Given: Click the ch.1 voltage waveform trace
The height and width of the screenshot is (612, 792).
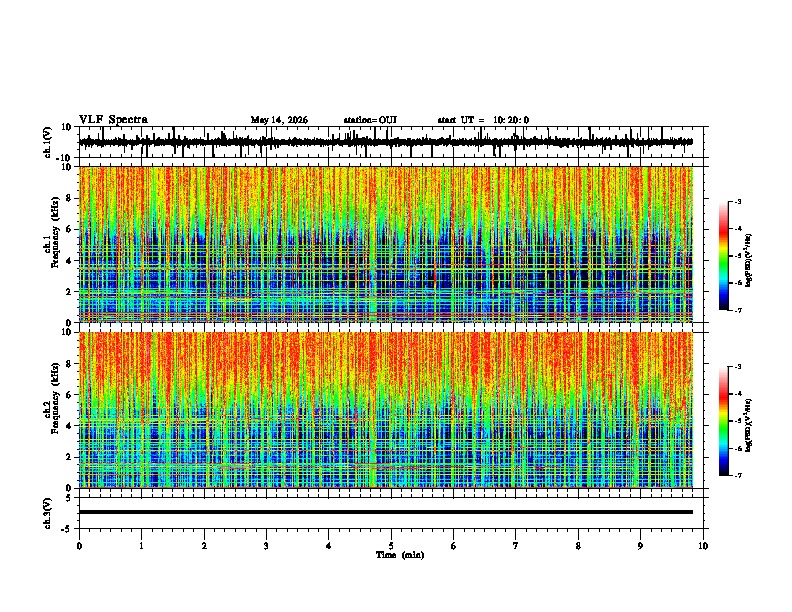Looking at the screenshot, I should tap(386, 142).
